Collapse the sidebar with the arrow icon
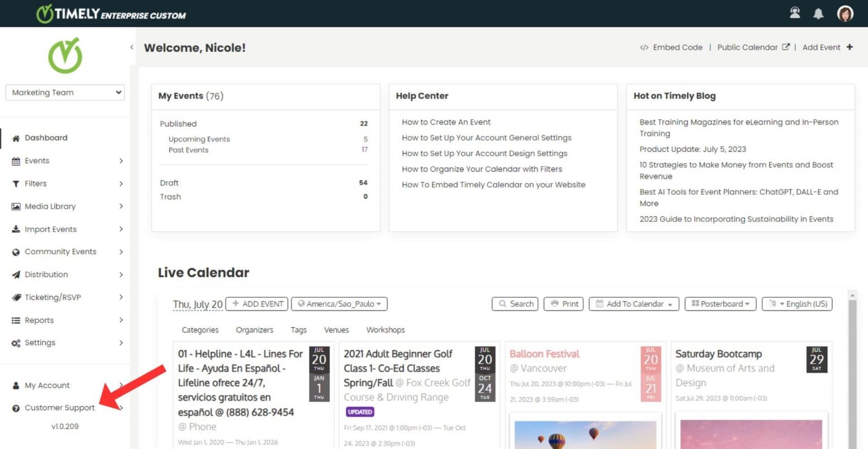The height and width of the screenshot is (449, 868). coord(132,47)
